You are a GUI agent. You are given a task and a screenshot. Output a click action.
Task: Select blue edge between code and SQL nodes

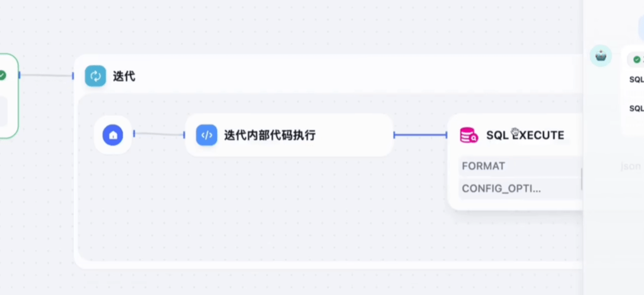click(x=420, y=135)
